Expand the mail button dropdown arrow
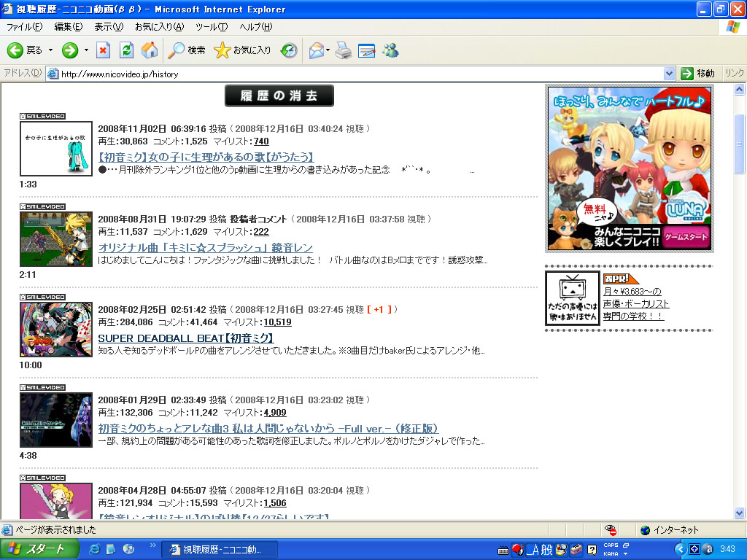Screen dimensions: 747x560 point(328,50)
